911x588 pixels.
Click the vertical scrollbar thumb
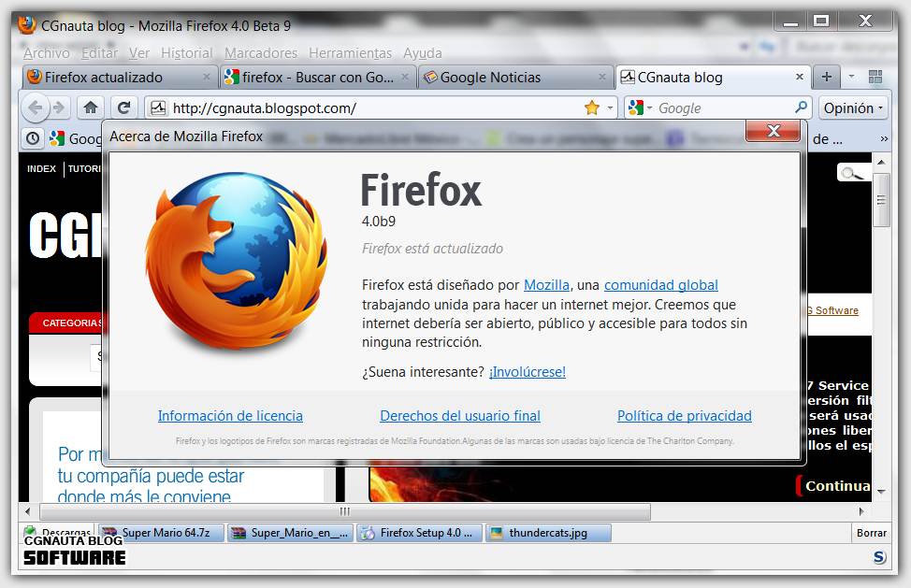pyautogui.click(x=881, y=200)
